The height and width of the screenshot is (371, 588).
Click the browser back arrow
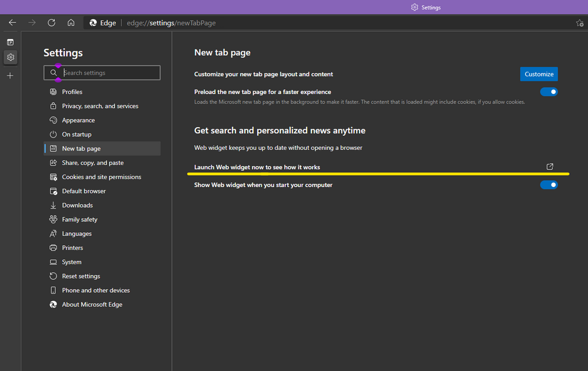coord(12,23)
